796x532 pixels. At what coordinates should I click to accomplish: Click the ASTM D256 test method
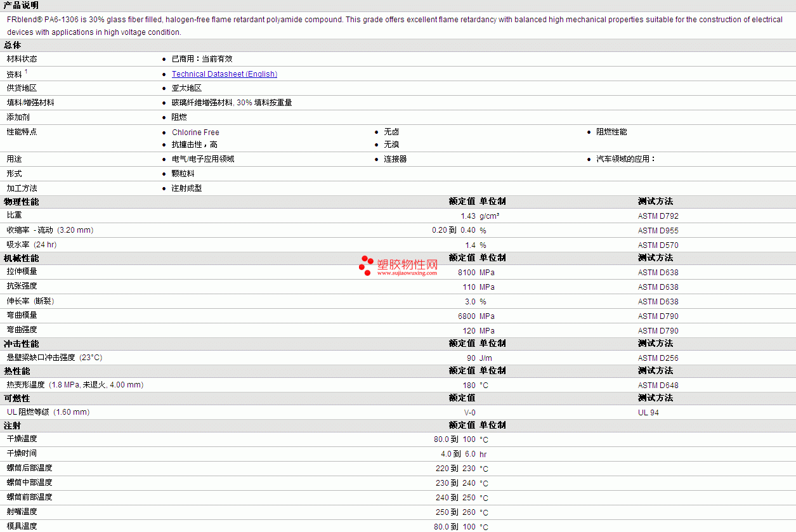pos(658,358)
